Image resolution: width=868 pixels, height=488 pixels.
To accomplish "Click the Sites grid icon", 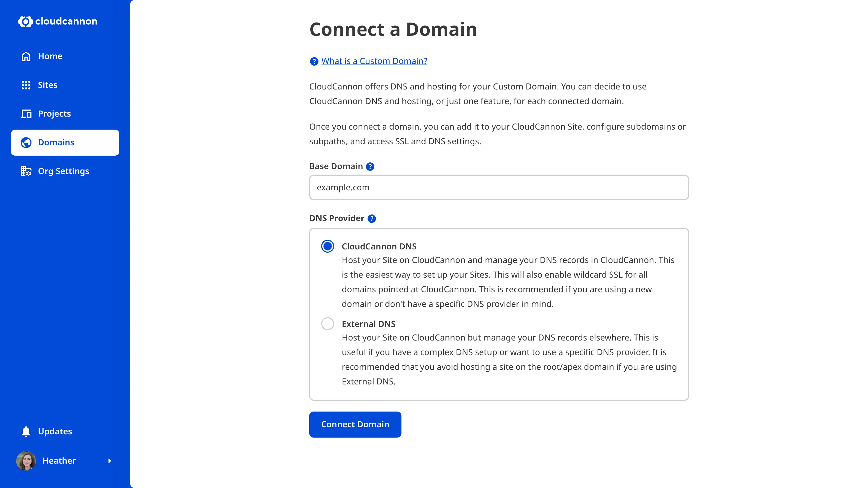I will tap(26, 85).
